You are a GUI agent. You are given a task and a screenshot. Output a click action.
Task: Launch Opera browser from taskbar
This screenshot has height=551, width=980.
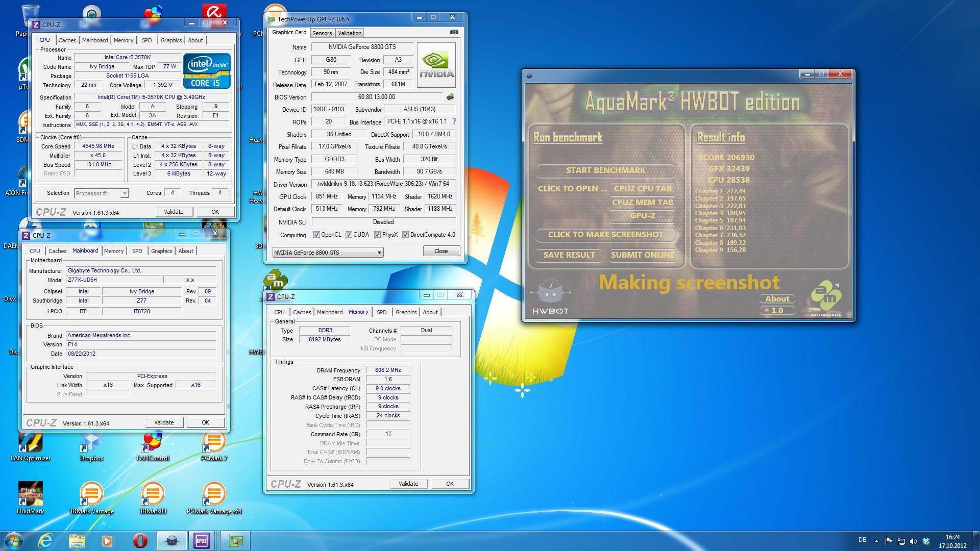point(140,541)
